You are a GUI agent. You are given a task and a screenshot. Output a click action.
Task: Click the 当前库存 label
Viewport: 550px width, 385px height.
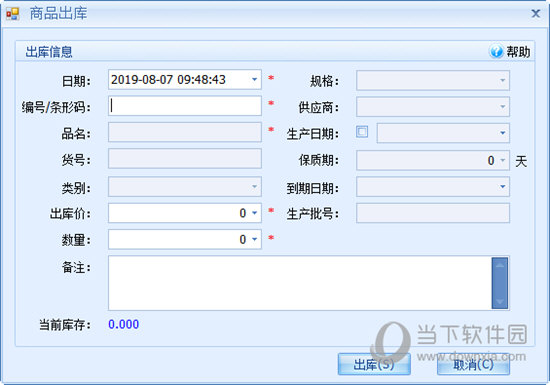65,325
